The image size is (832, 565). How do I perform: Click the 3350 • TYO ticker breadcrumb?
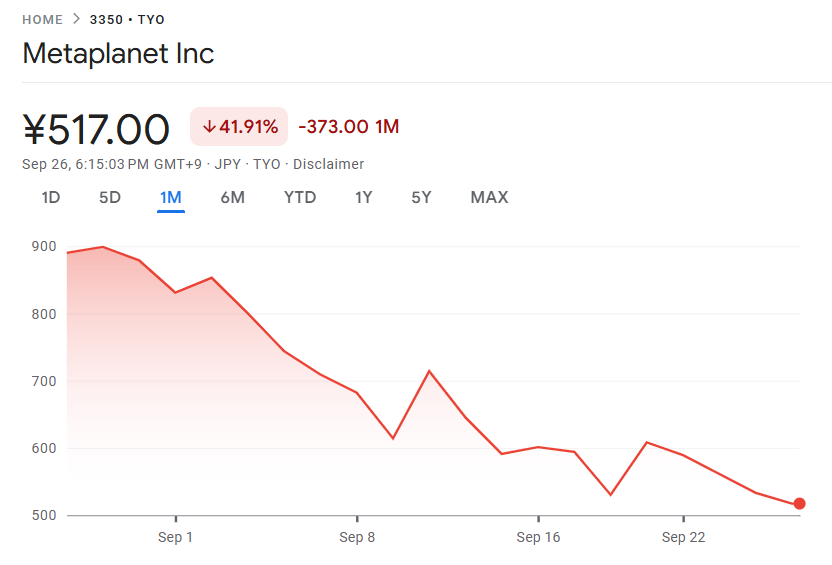[x=127, y=20]
